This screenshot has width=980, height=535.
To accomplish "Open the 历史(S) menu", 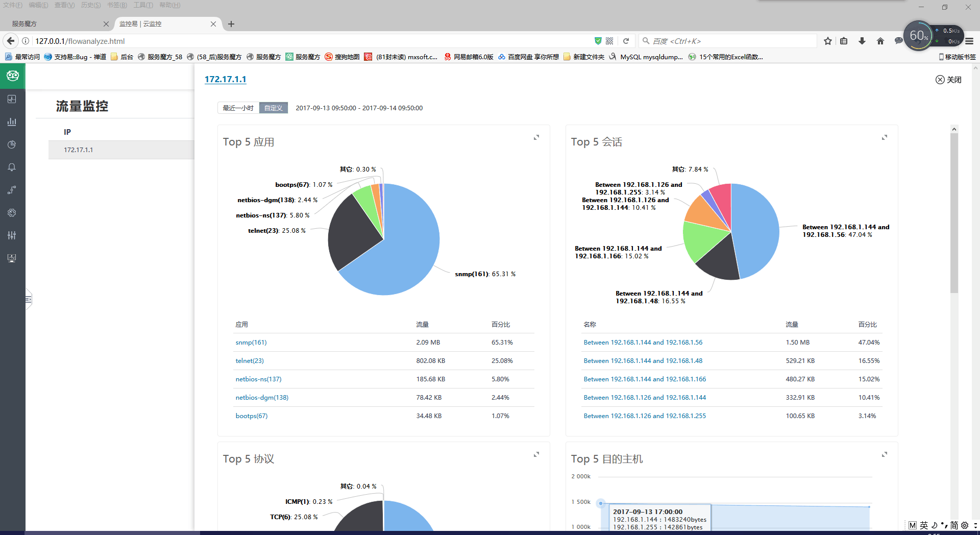I will point(91,5).
